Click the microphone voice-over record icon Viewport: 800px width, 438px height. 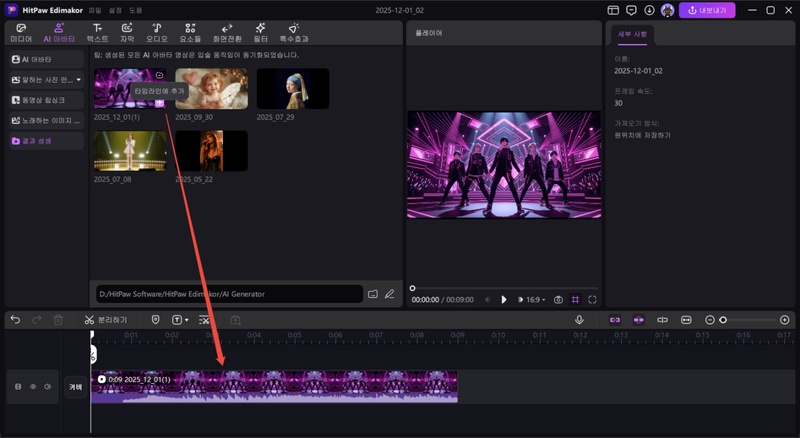[579, 320]
